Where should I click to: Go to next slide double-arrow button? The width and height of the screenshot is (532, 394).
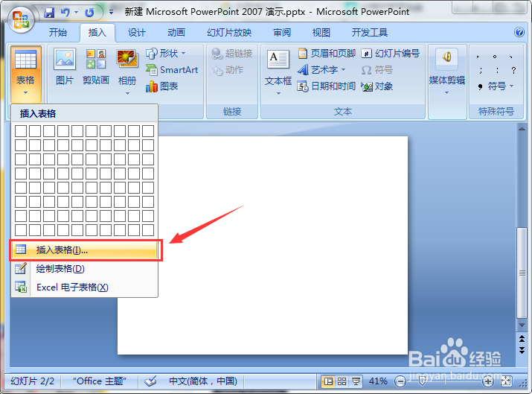point(522,350)
